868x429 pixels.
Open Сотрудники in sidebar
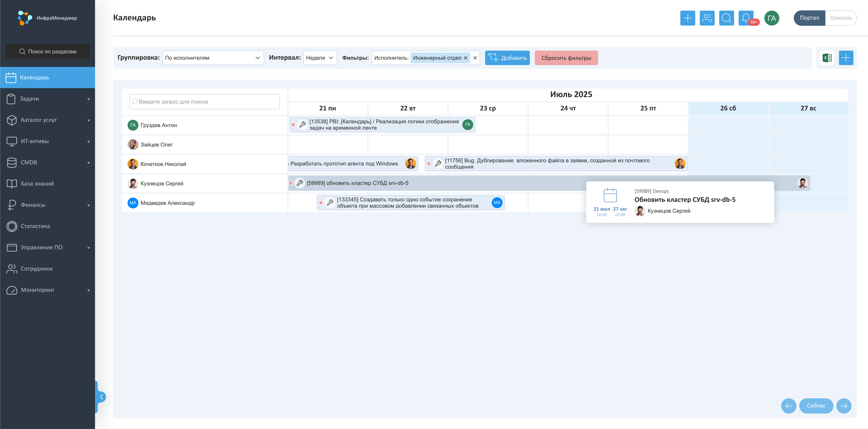(36, 269)
